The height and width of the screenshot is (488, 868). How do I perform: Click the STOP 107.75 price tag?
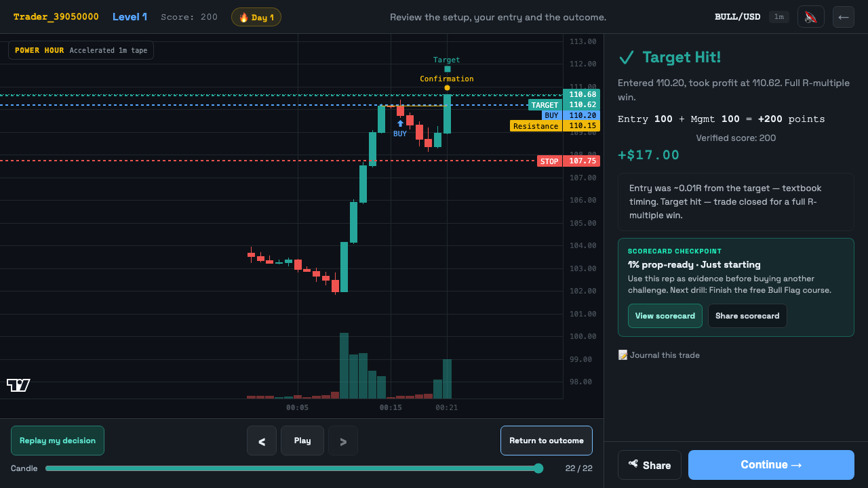(x=568, y=161)
